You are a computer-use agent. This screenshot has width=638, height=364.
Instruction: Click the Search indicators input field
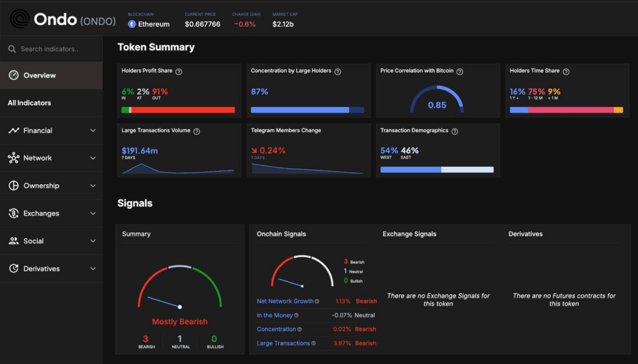point(51,49)
